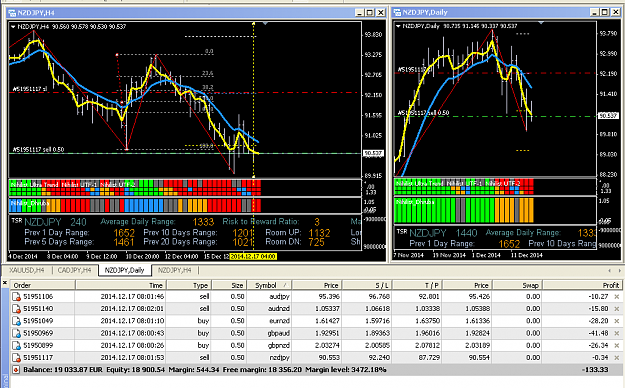Select eurnzd symbol cell

point(279,321)
